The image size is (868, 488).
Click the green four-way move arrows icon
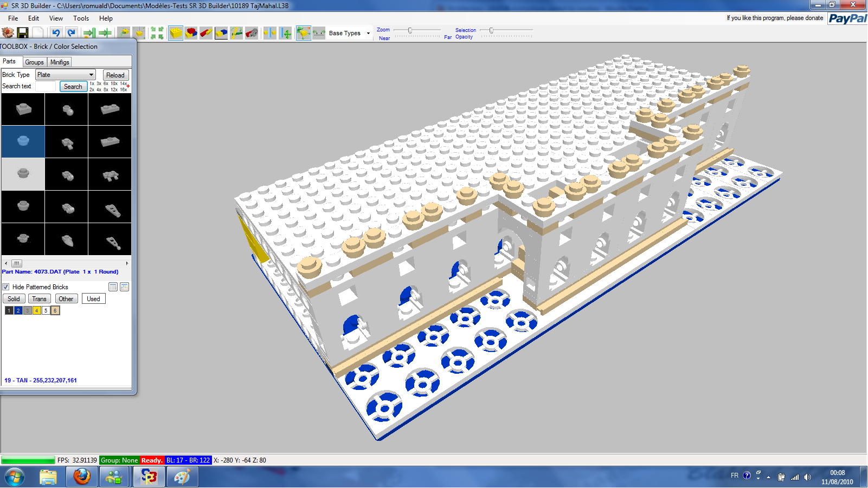click(286, 33)
